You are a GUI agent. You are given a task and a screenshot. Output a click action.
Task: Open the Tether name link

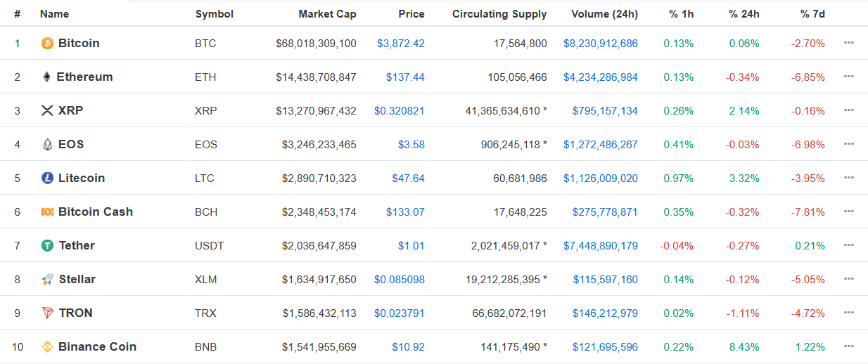coord(77,246)
